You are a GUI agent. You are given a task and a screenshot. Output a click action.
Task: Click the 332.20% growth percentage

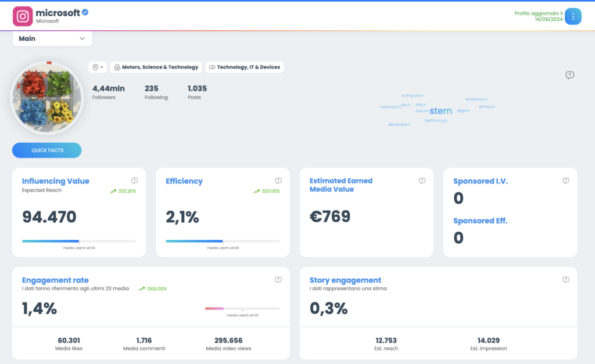(127, 191)
